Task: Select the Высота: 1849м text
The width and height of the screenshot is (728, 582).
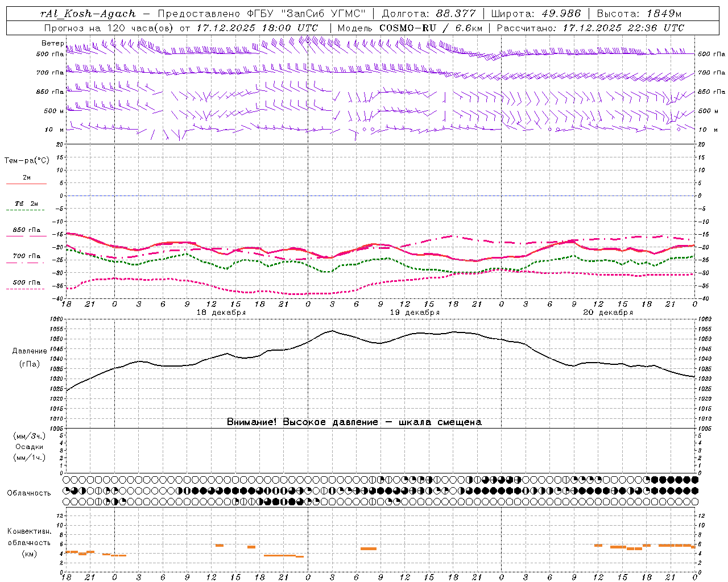Action: [x=639, y=14]
